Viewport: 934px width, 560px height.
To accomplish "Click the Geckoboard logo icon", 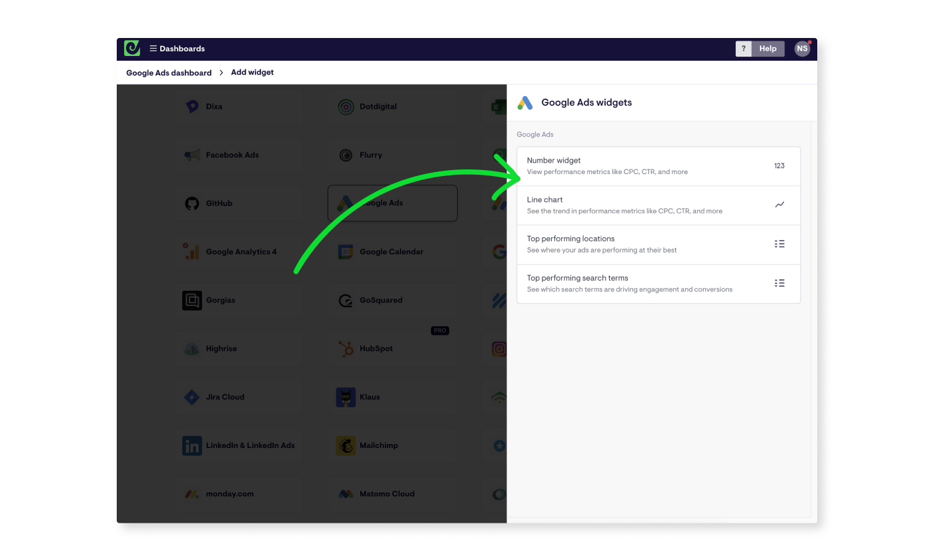I will coord(132,48).
